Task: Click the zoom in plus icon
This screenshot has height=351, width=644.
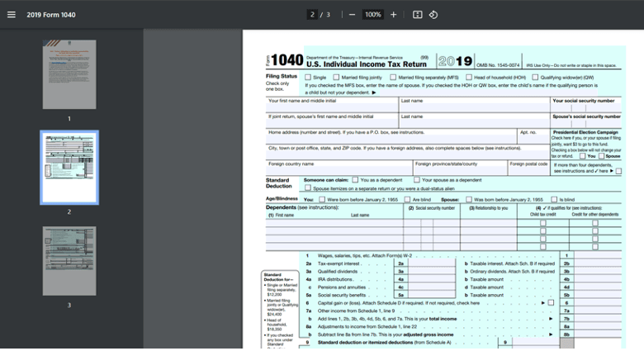Action: tap(393, 15)
